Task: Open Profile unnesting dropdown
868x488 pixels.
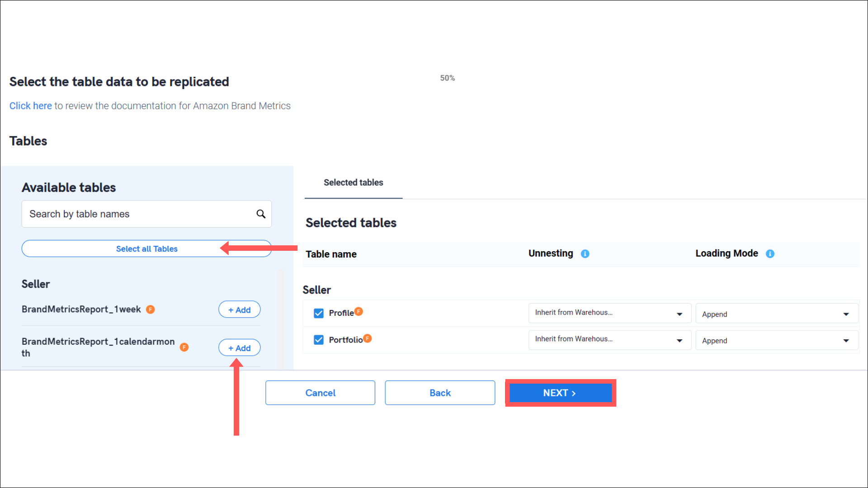Action: point(609,313)
